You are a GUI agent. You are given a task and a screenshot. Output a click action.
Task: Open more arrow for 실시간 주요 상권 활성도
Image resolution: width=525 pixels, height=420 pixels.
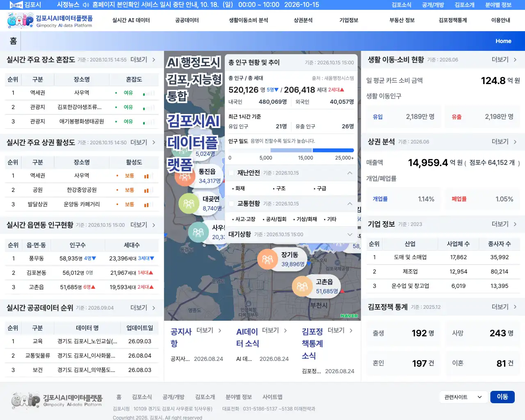(x=154, y=142)
